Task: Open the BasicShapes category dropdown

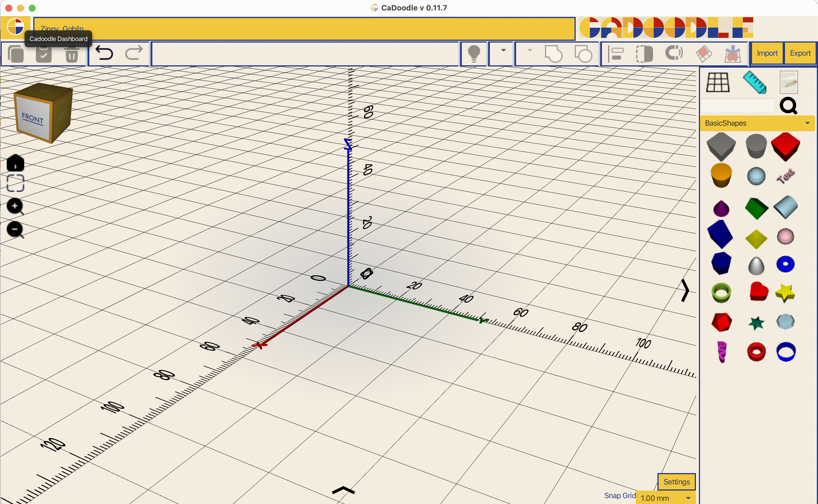Action: click(757, 123)
